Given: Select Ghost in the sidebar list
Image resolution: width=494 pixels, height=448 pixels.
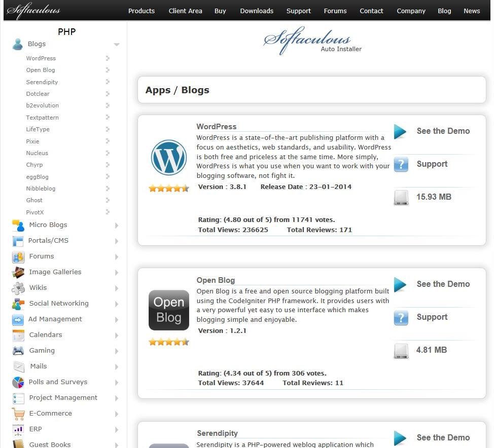Looking at the screenshot, I should click(x=34, y=200).
